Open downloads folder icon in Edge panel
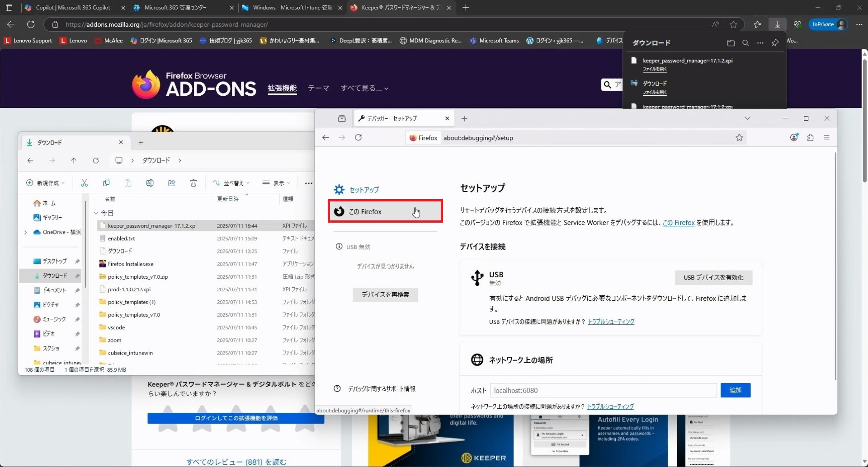This screenshot has height=467, width=868. coord(731,43)
